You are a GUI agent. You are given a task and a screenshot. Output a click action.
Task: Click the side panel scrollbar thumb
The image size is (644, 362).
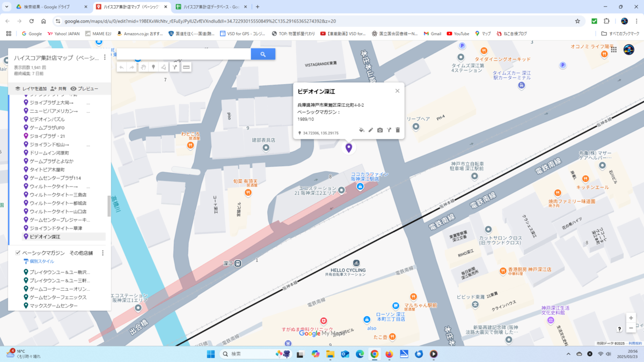[x=109, y=206]
